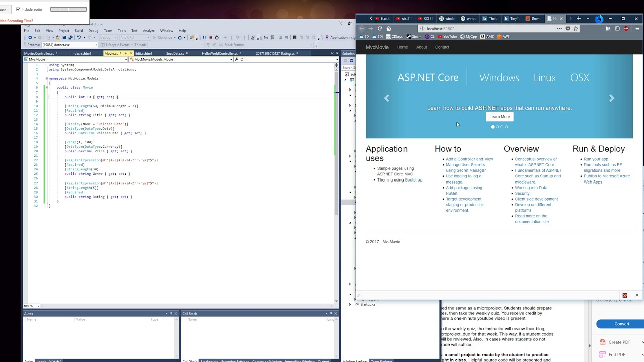The width and height of the screenshot is (644, 362).
Task: Reload the Firefox page
Action: tap(380, 29)
